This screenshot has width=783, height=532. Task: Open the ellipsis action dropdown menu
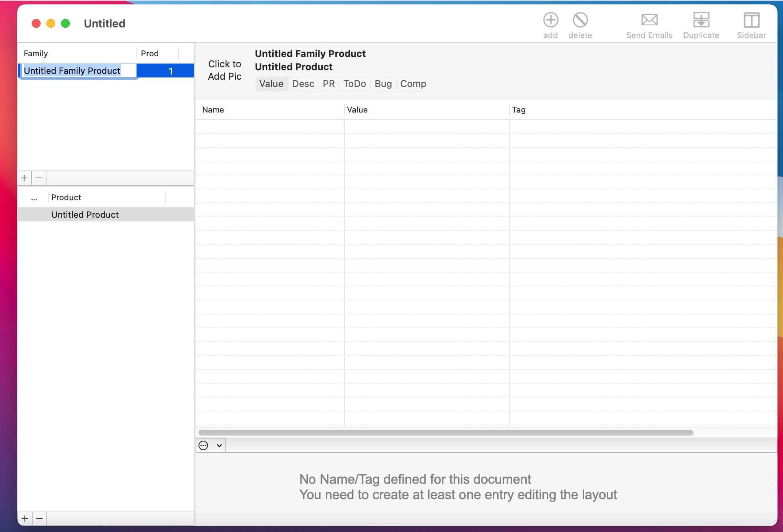click(210, 445)
